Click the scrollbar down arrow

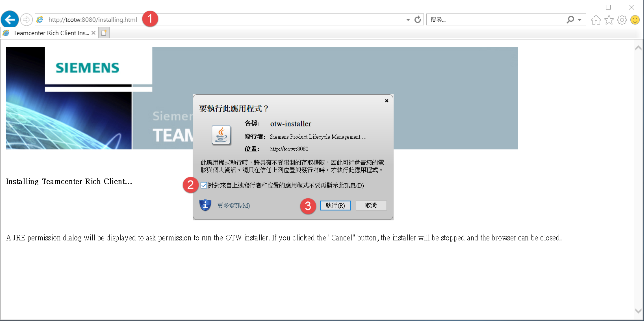click(638, 311)
